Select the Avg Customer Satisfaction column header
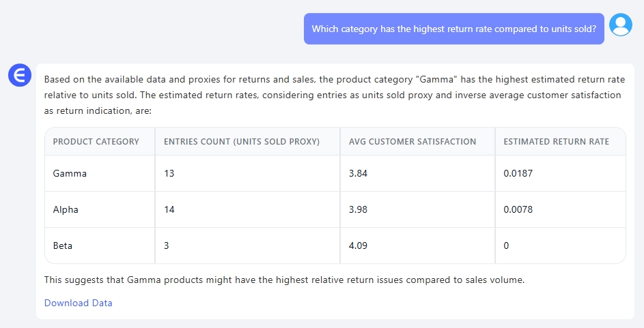The image size is (644, 328). 412,142
